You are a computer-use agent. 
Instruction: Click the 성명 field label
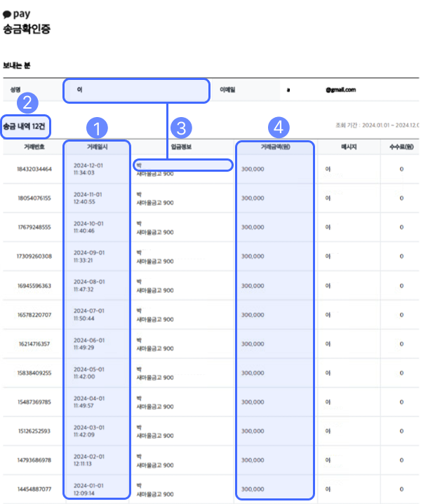[15, 90]
